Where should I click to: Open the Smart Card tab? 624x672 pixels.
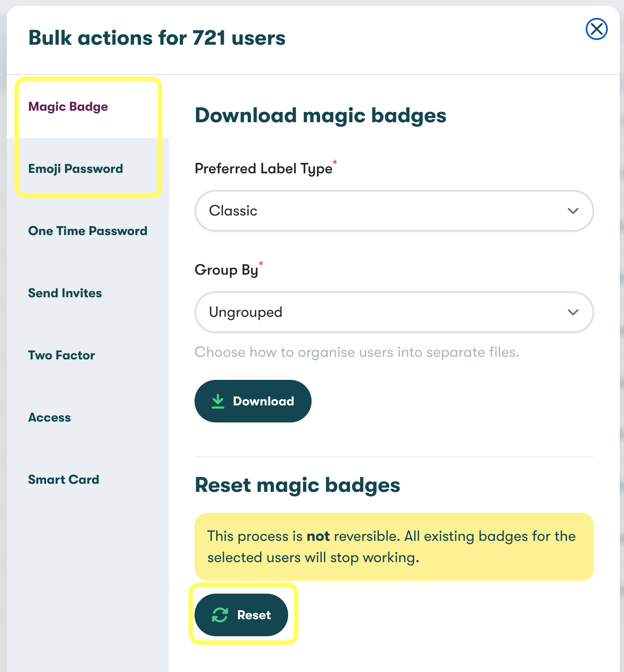click(x=63, y=480)
